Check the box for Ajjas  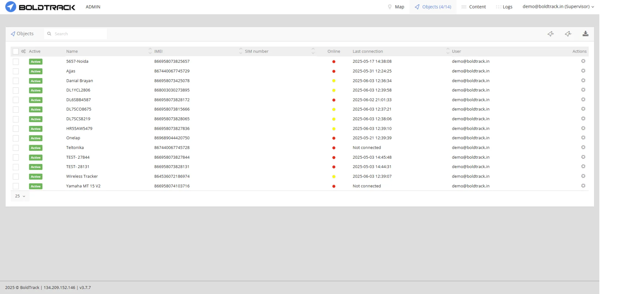tap(16, 71)
